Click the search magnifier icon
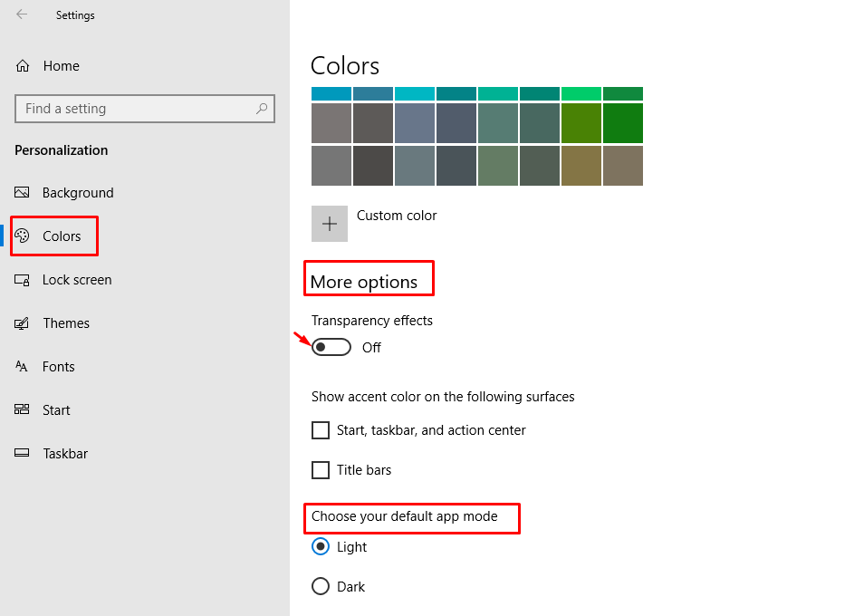 pos(262,109)
